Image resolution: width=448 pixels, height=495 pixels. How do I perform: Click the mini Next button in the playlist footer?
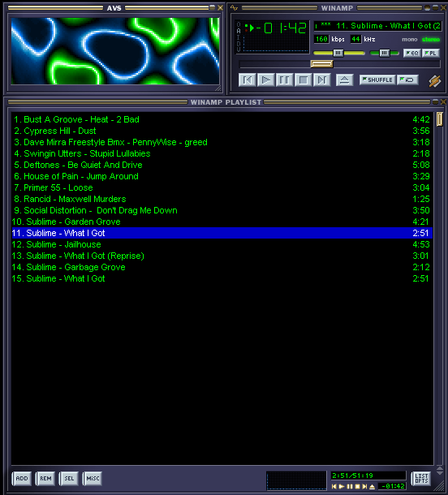[x=364, y=486]
